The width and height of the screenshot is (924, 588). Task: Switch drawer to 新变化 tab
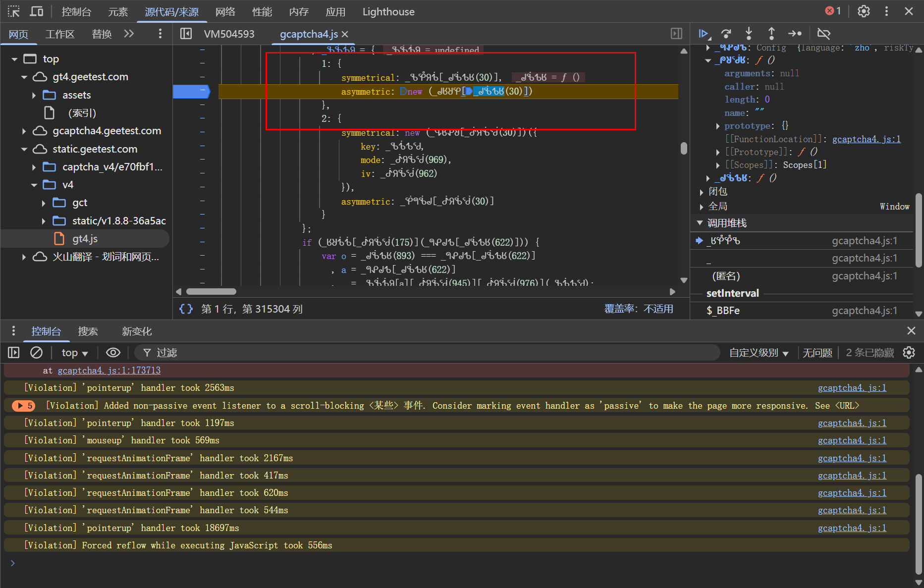pyautogui.click(x=137, y=331)
